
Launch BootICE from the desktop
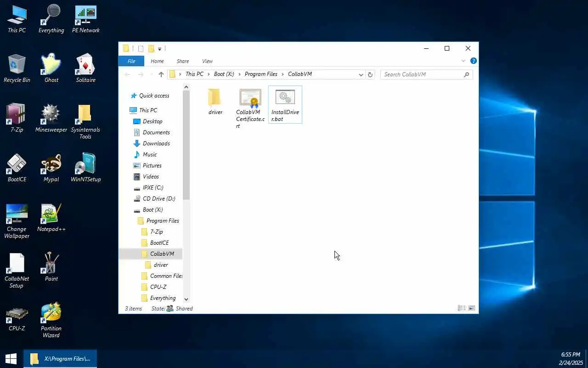(17, 168)
